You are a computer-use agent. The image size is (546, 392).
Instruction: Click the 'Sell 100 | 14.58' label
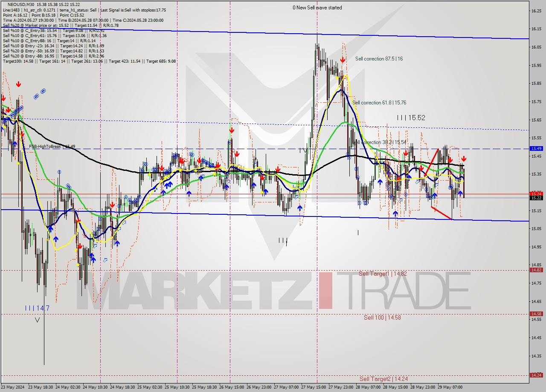coord(382,317)
